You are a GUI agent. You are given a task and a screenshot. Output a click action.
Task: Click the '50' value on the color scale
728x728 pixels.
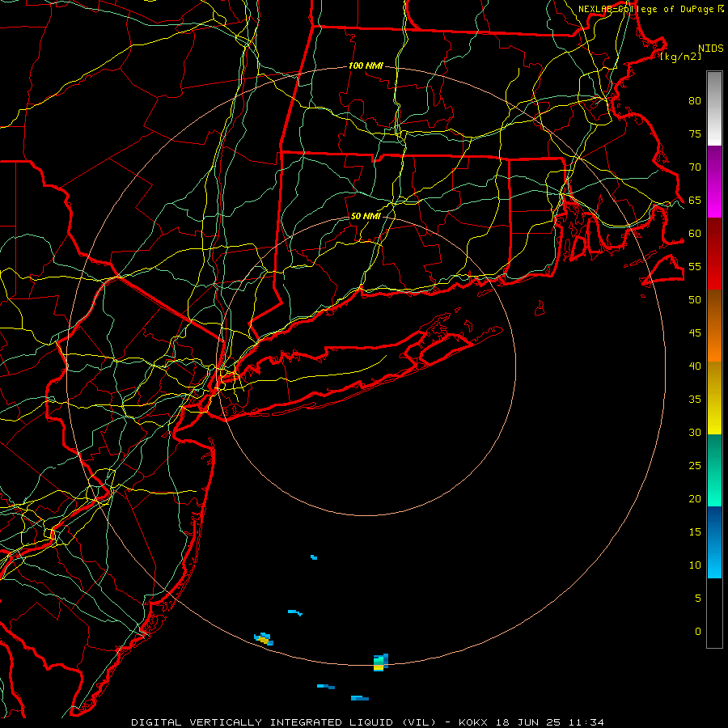point(695,300)
